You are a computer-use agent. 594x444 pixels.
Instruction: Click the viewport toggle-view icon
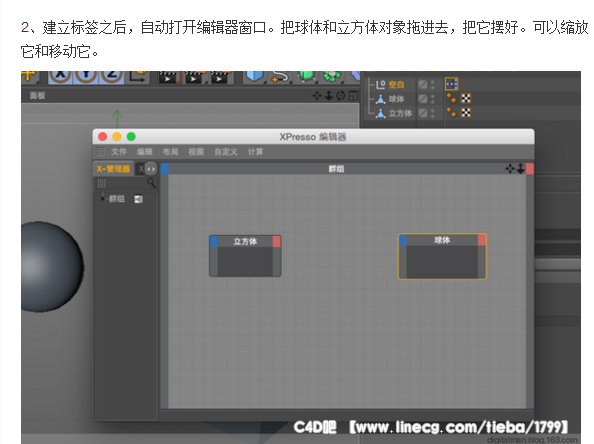coord(353,96)
